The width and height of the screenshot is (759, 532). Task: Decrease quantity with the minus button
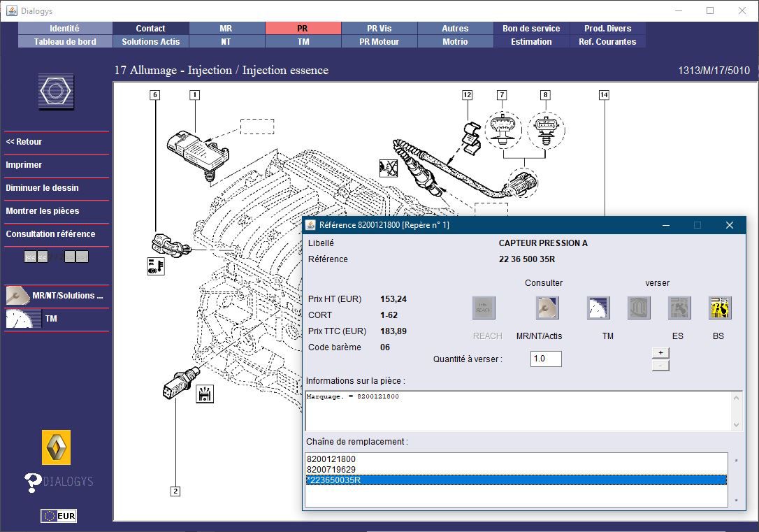[x=660, y=366]
